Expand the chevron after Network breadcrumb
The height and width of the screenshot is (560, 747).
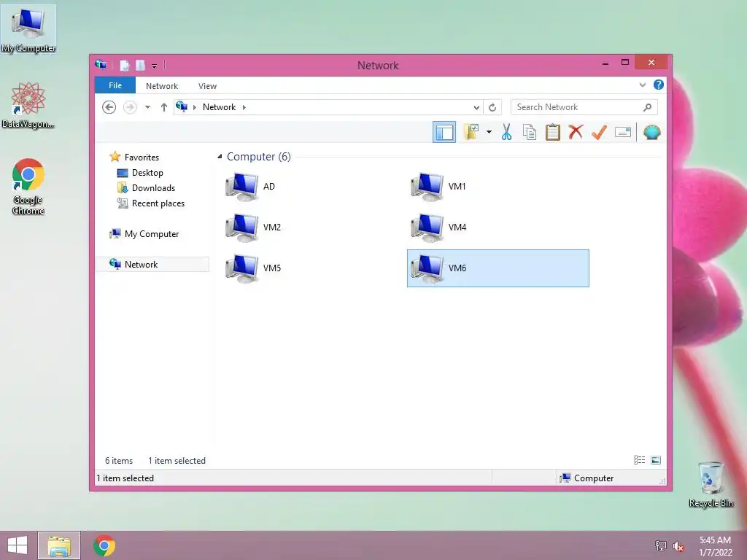point(244,107)
